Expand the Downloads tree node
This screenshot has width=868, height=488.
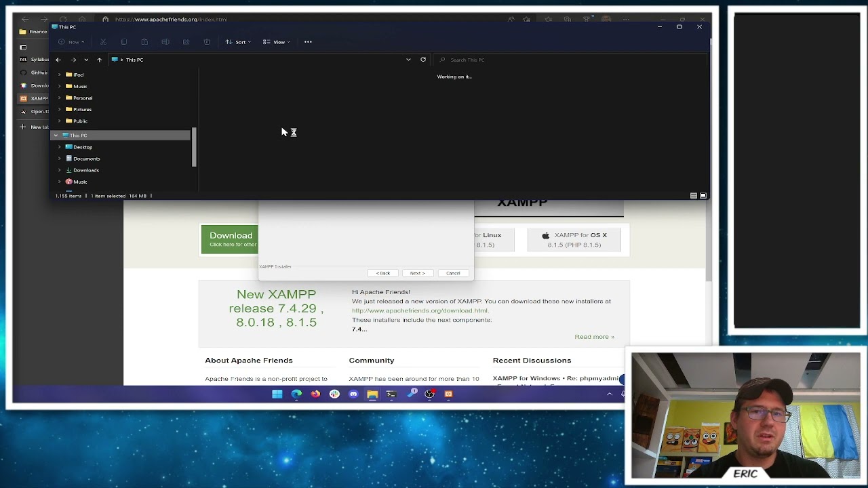pos(60,170)
